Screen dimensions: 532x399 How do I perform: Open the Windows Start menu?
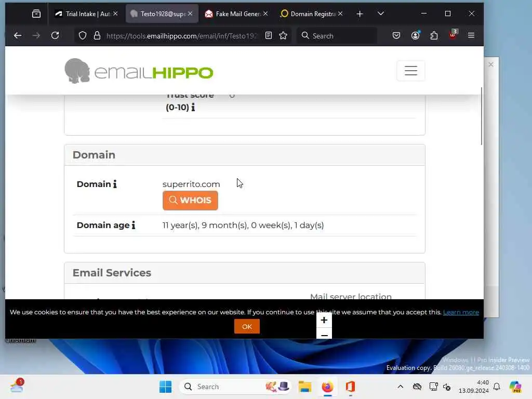166,387
